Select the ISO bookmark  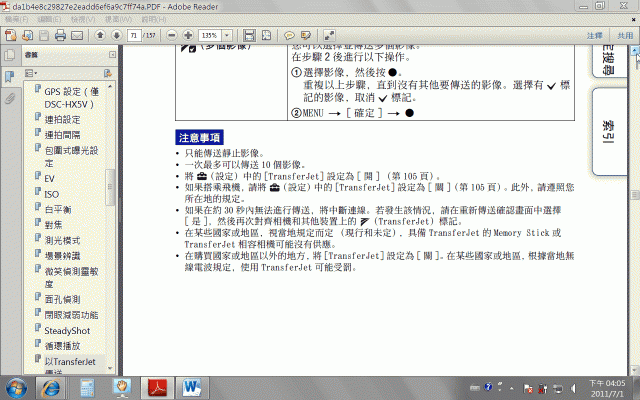52,194
